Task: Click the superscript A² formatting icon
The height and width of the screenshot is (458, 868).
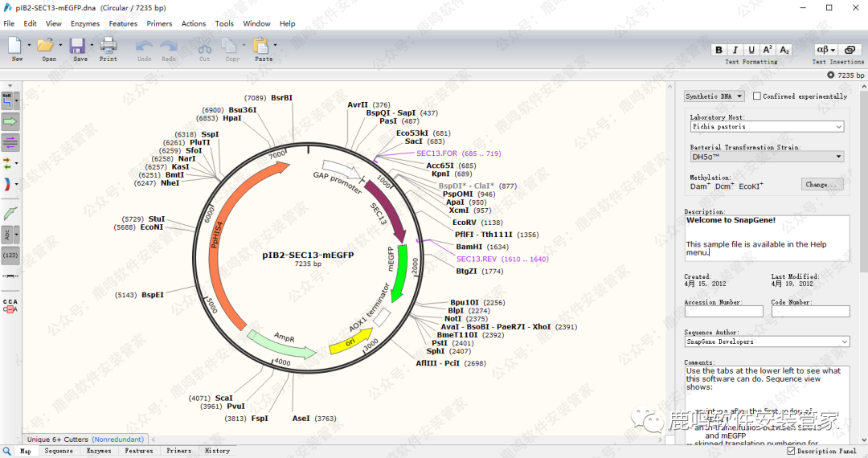Action: click(768, 50)
